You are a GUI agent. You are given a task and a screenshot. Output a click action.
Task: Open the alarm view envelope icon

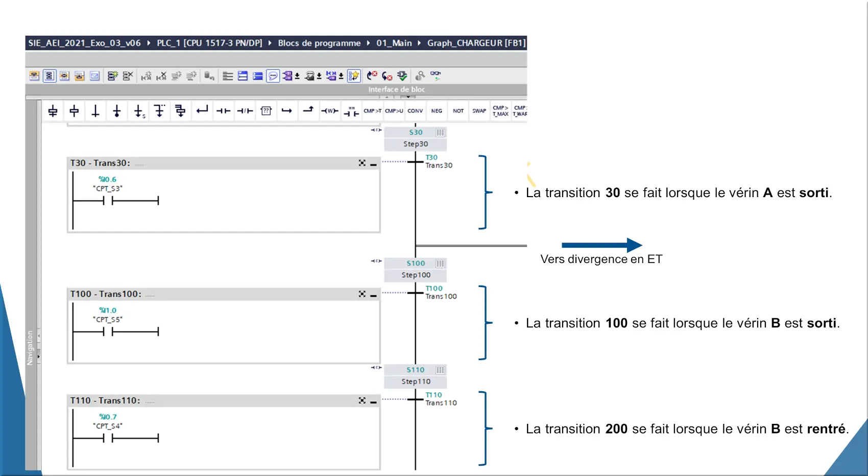coord(95,76)
